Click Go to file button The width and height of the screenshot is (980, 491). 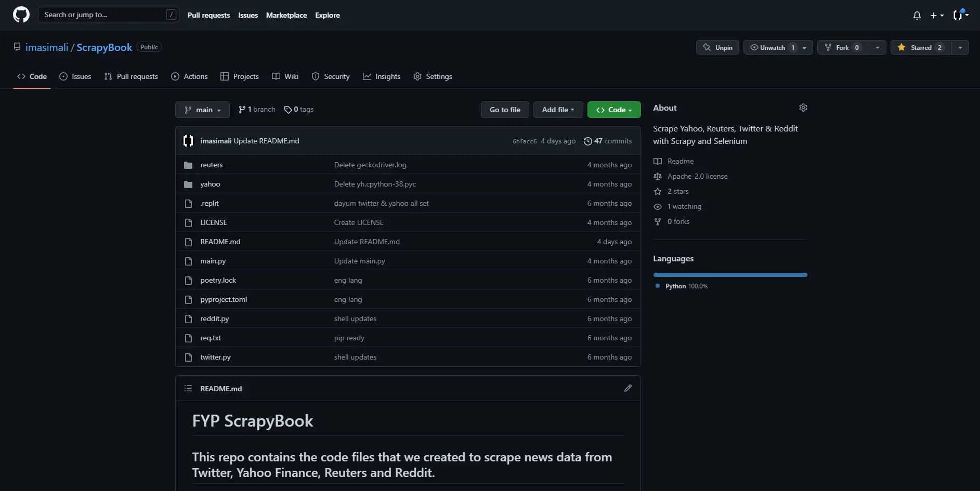(505, 110)
